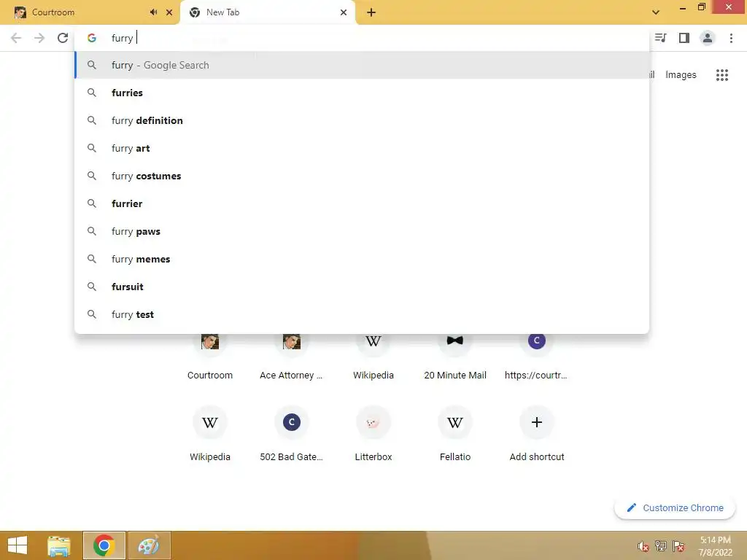Click the Chrome taskbar icon
The image size is (747, 560).
[104, 545]
